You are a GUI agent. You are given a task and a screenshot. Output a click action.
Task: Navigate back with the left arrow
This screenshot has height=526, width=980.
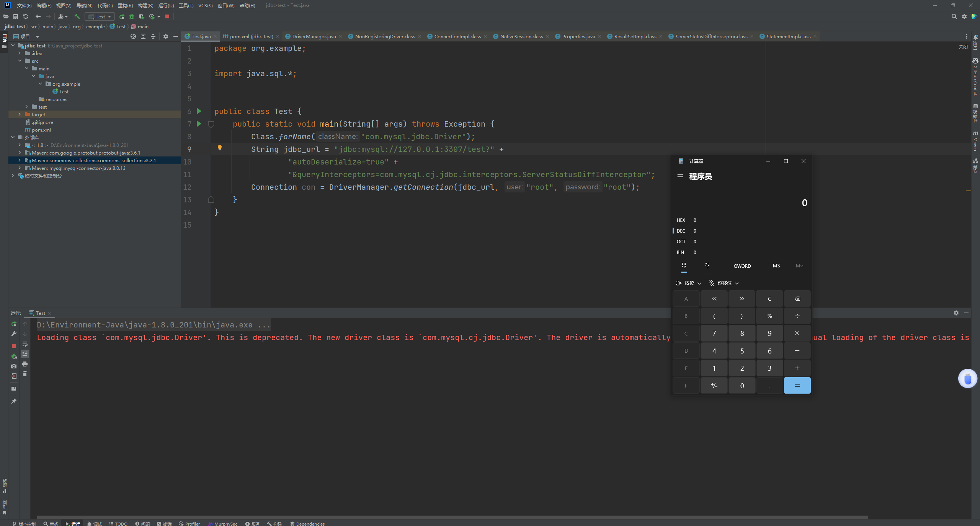[x=38, y=16]
